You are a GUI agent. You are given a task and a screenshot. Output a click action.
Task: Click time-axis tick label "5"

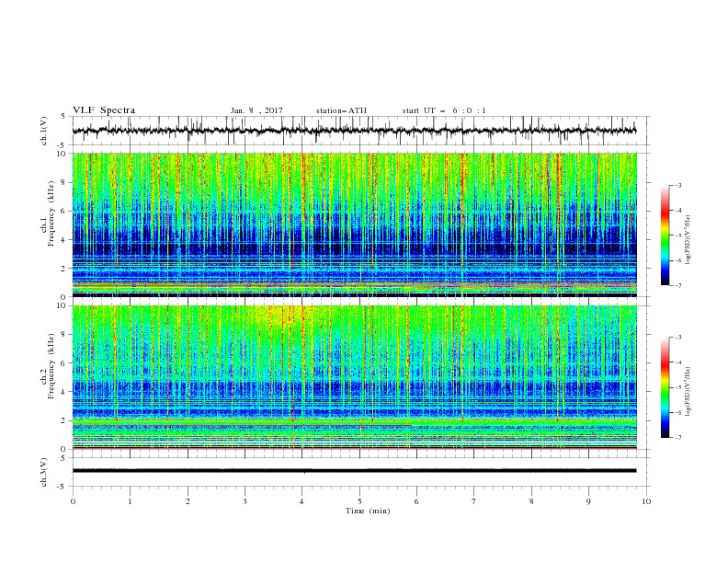(359, 501)
